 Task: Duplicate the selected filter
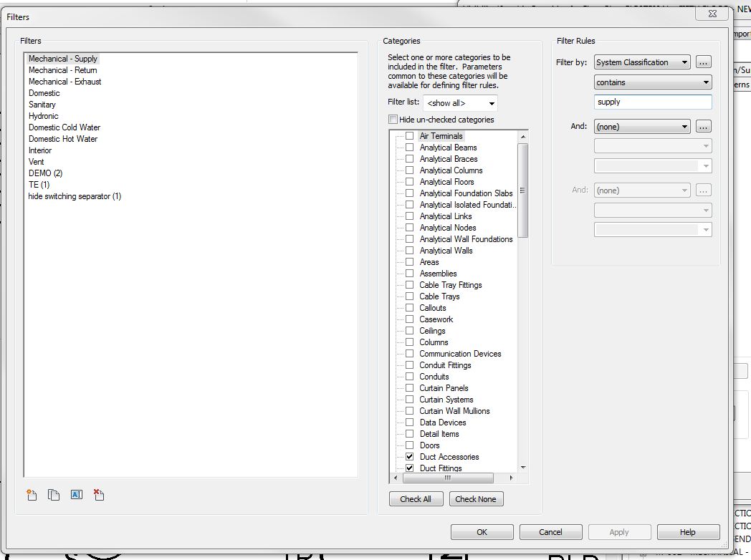[53, 494]
